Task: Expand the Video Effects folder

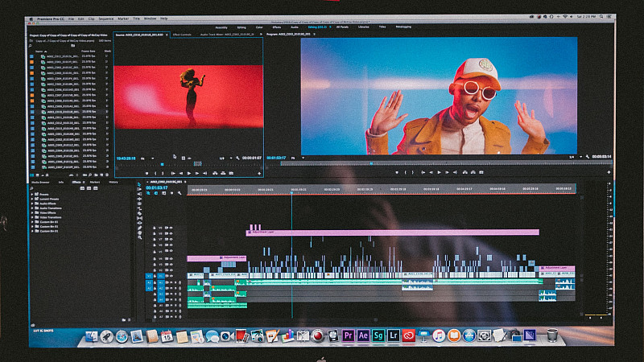Action: [x=32, y=212]
